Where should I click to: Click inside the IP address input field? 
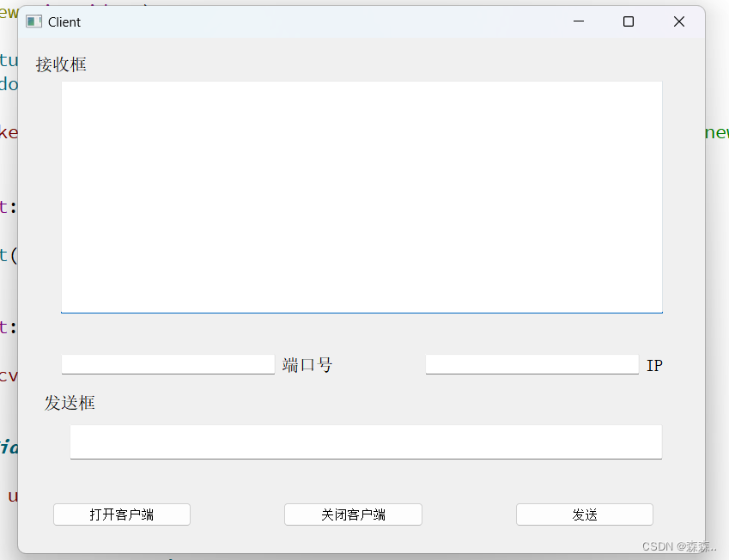(x=532, y=364)
